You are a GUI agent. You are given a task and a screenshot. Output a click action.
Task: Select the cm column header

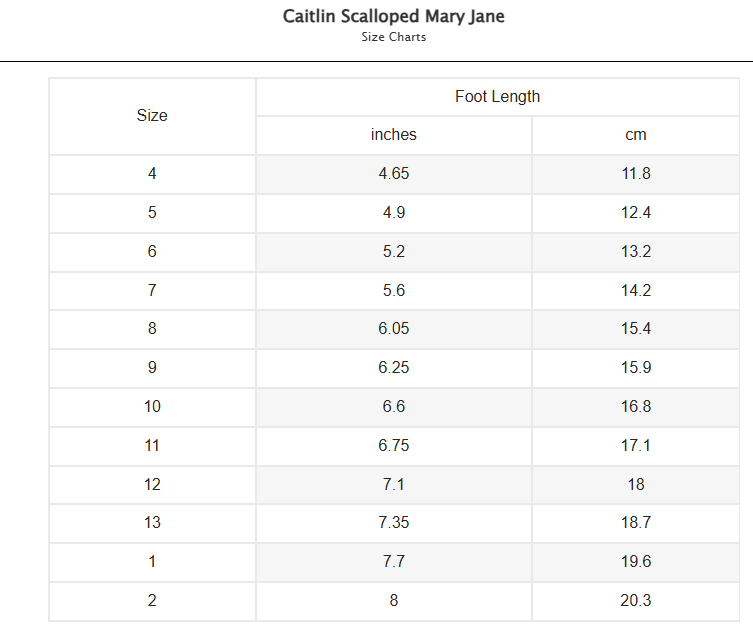coord(636,135)
